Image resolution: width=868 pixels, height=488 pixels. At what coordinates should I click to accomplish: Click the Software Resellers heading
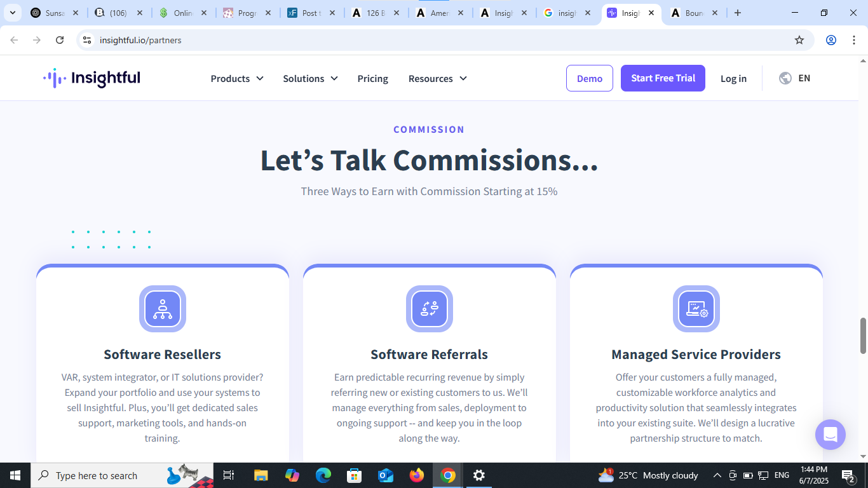coord(163,355)
